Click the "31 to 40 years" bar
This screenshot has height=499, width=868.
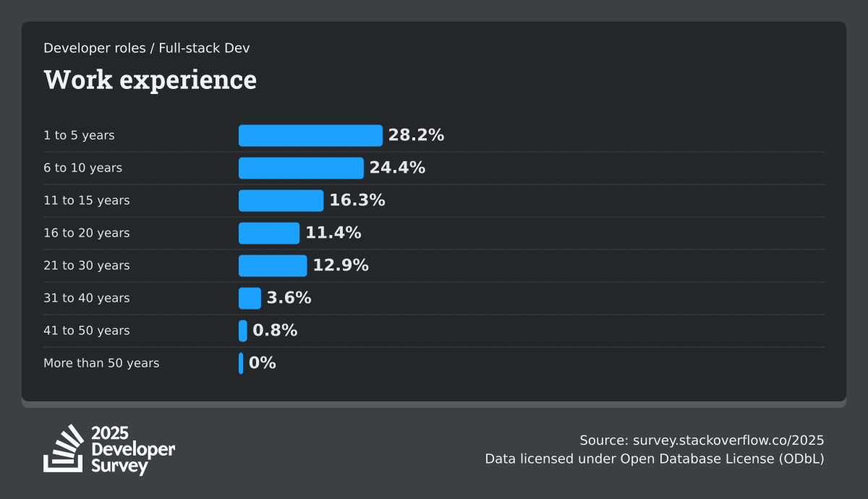pos(250,298)
